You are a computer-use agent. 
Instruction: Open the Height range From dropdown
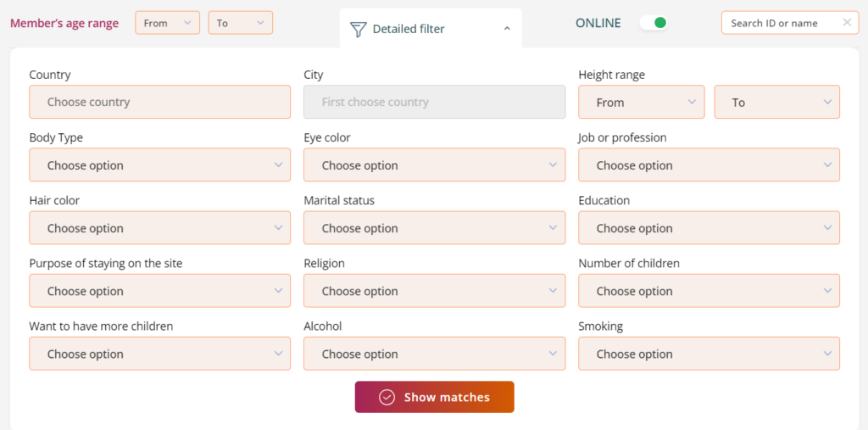(641, 102)
